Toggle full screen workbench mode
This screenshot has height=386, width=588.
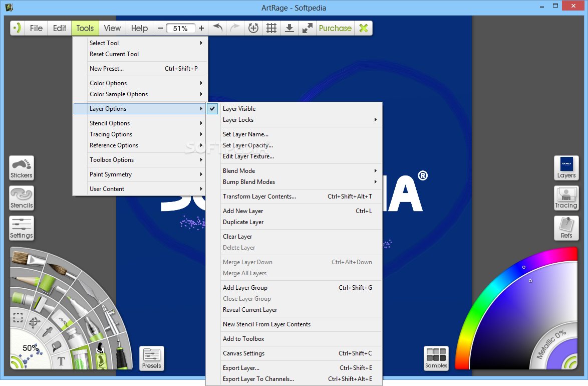(307, 28)
